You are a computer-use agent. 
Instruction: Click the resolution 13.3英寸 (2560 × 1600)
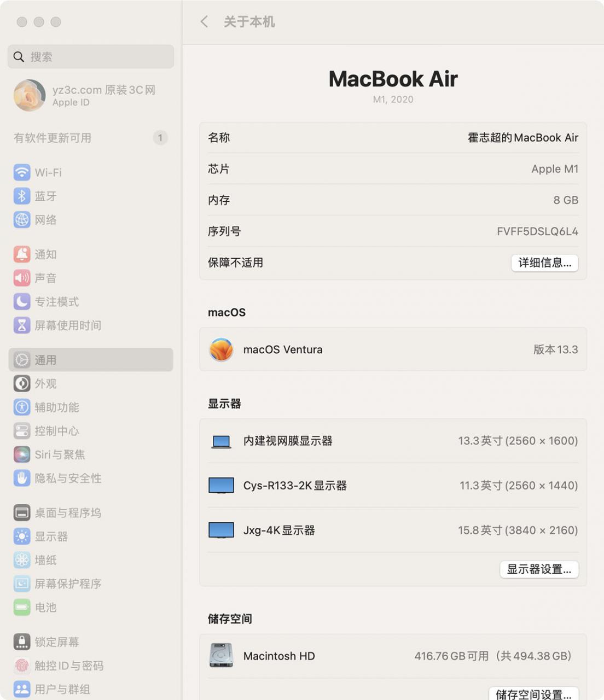518,441
